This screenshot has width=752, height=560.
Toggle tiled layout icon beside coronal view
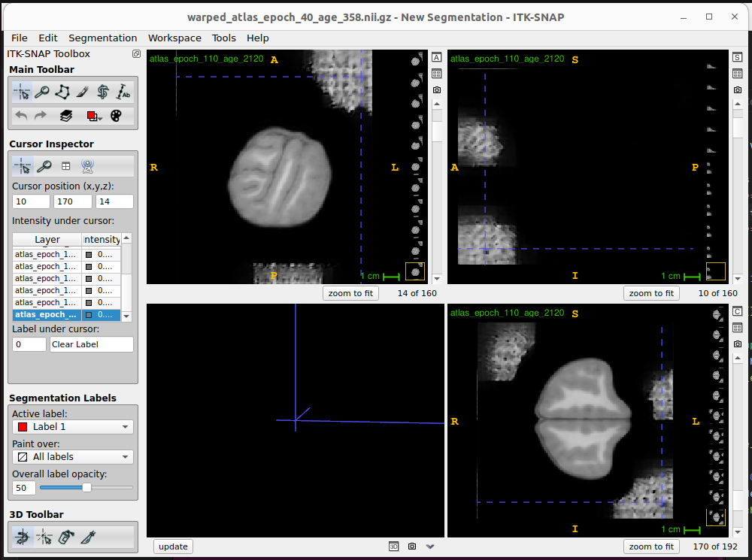tap(738, 328)
